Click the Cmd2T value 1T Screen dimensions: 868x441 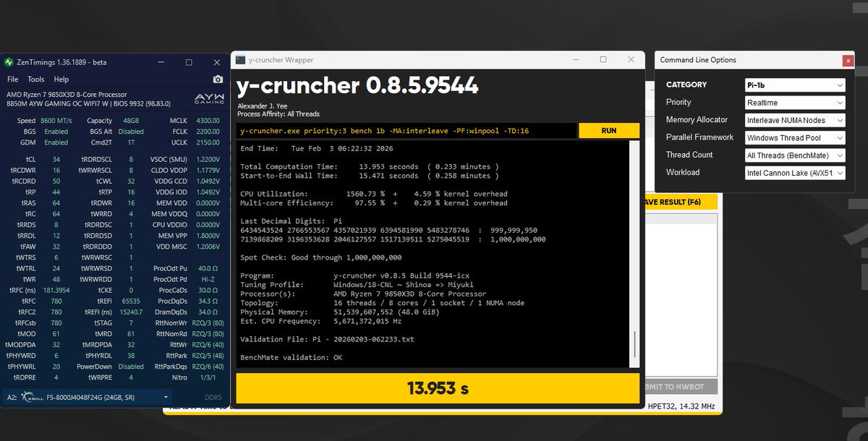(131, 142)
